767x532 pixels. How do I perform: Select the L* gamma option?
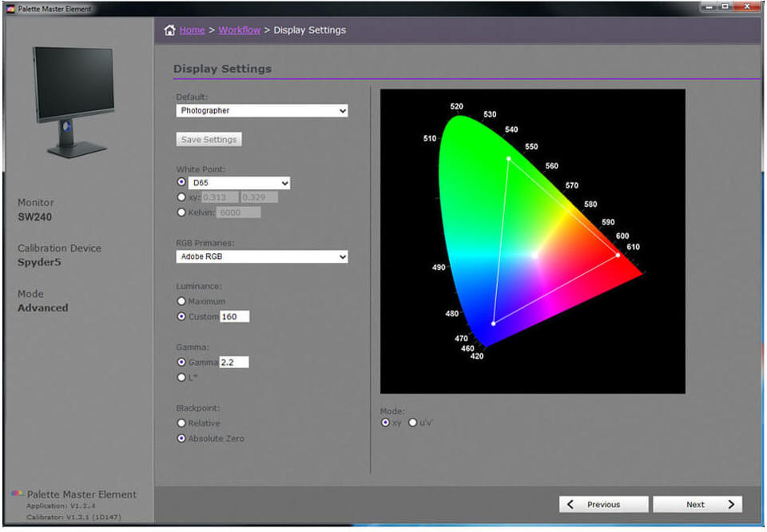[x=182, y=377]
